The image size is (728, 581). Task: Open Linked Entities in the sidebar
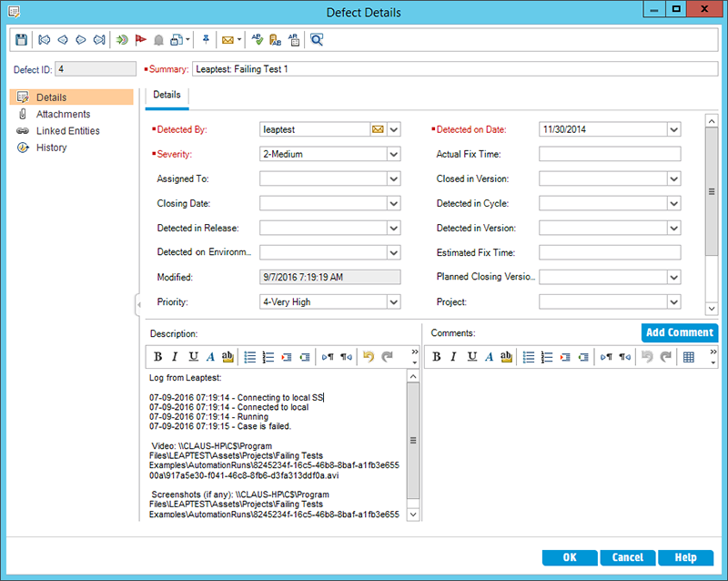coord(67,130)
